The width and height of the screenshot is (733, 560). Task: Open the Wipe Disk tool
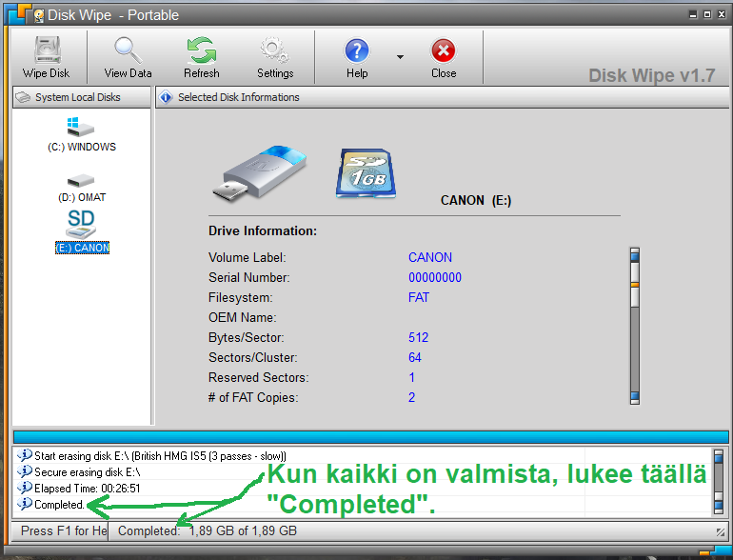click(47, 57)
